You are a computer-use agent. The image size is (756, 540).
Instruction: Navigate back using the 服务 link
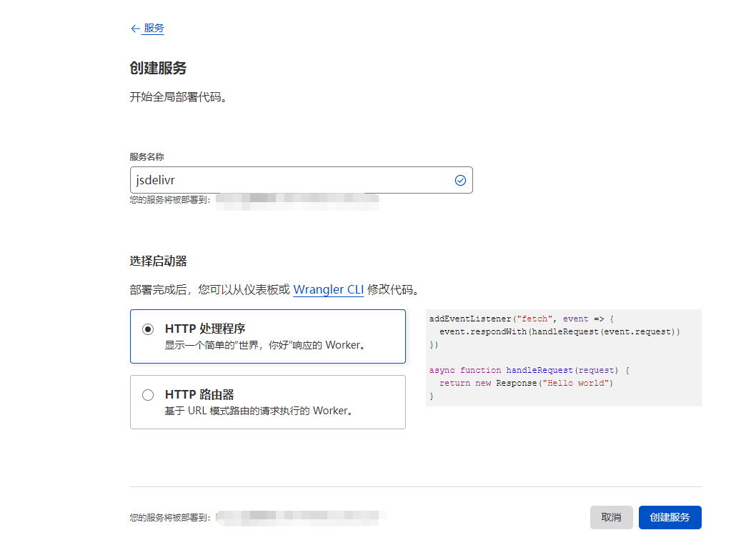(x=151, y=28)
